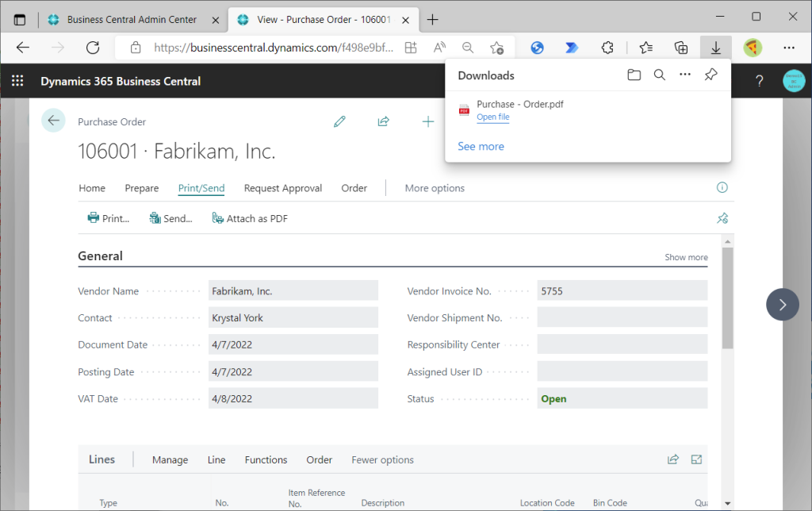Open the information circle icon near More options
The image size is (812, 511).
tap(722, 187)
